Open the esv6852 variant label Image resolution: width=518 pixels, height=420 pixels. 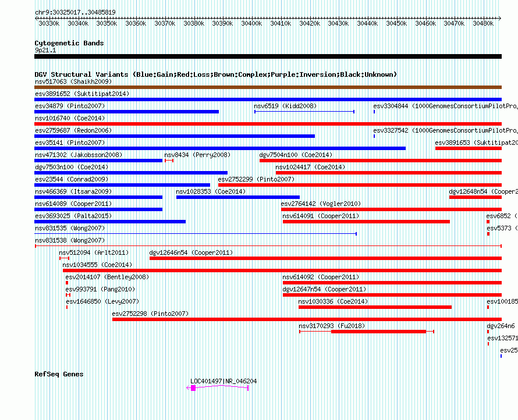click(x=502, y=216)
